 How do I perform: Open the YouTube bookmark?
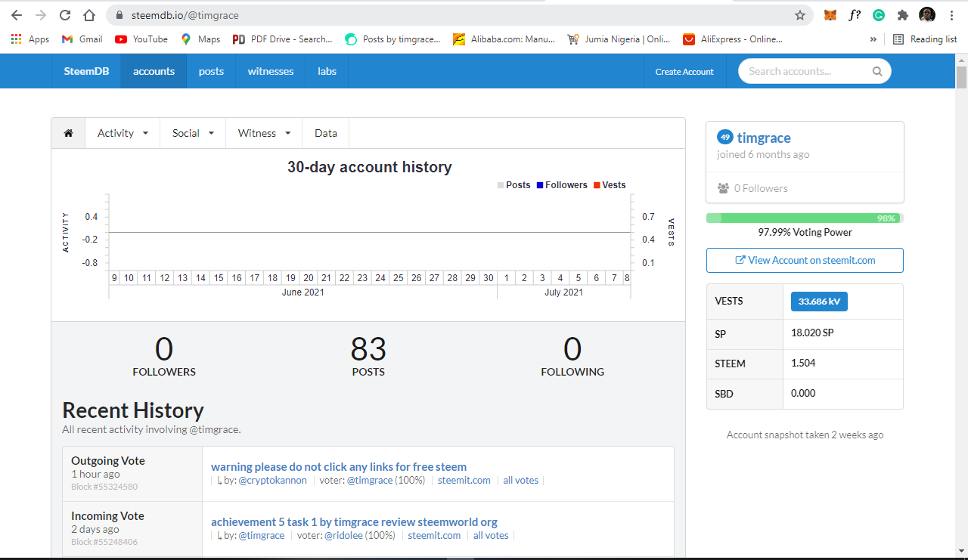(x=141, y=39)
